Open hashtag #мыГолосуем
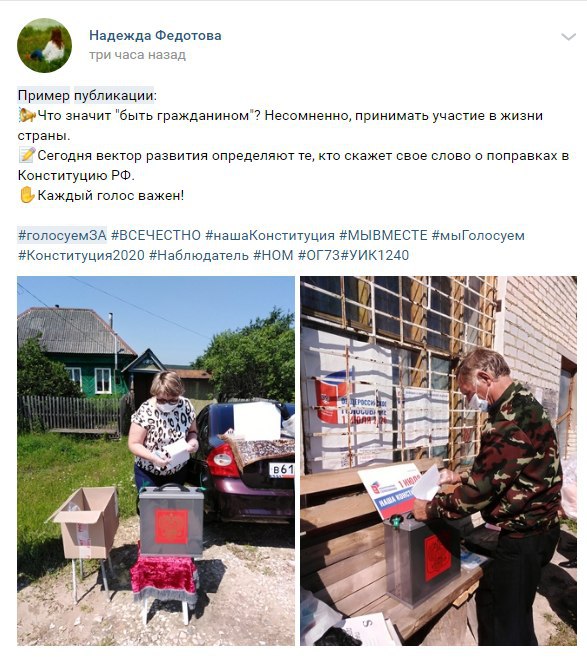 tap(478, 235)
